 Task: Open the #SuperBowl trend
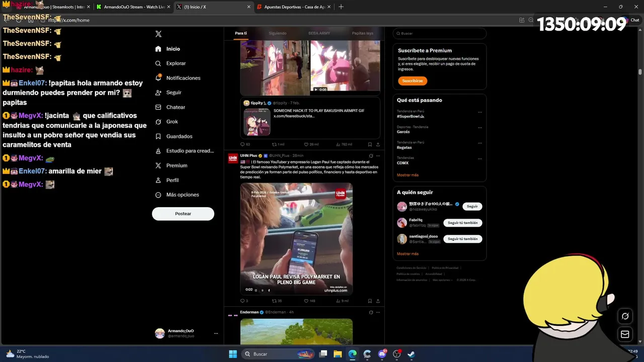coord(411,116)
